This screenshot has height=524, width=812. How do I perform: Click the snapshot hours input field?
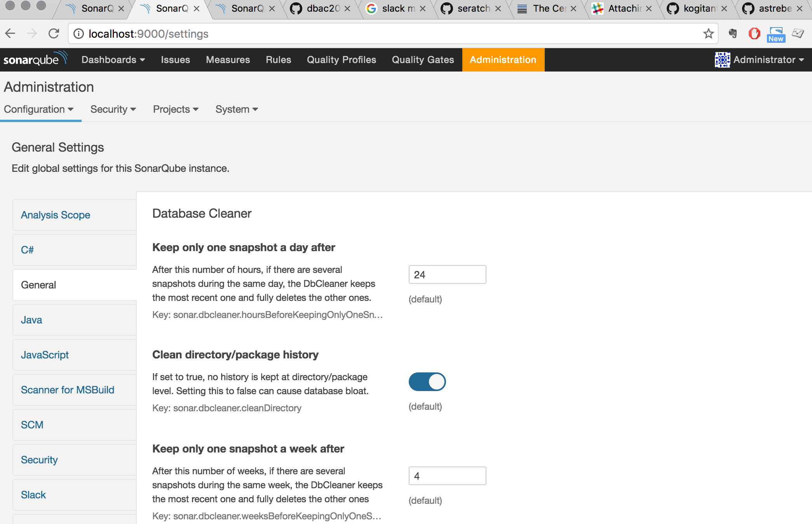(447, 274)
